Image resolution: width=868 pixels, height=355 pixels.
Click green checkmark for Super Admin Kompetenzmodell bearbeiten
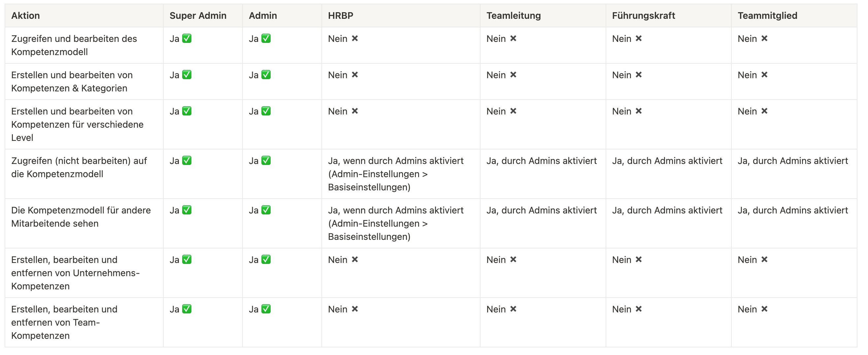pos(187,39)
